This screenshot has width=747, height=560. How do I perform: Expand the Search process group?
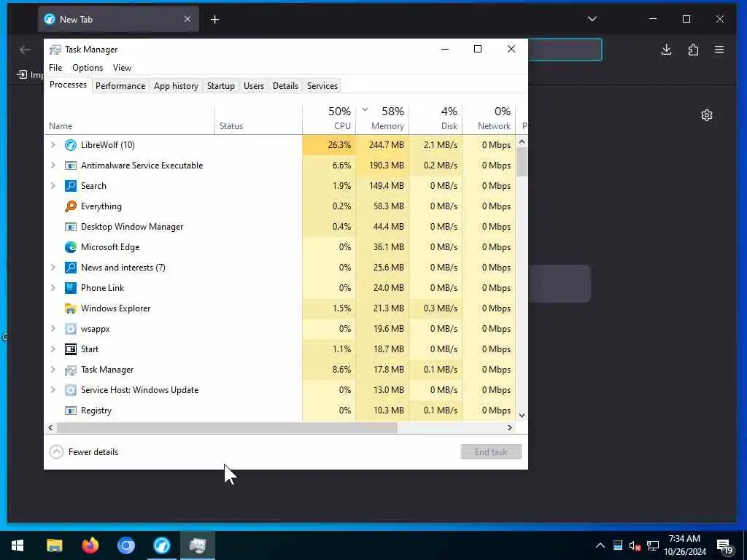(x=53, y=186)
